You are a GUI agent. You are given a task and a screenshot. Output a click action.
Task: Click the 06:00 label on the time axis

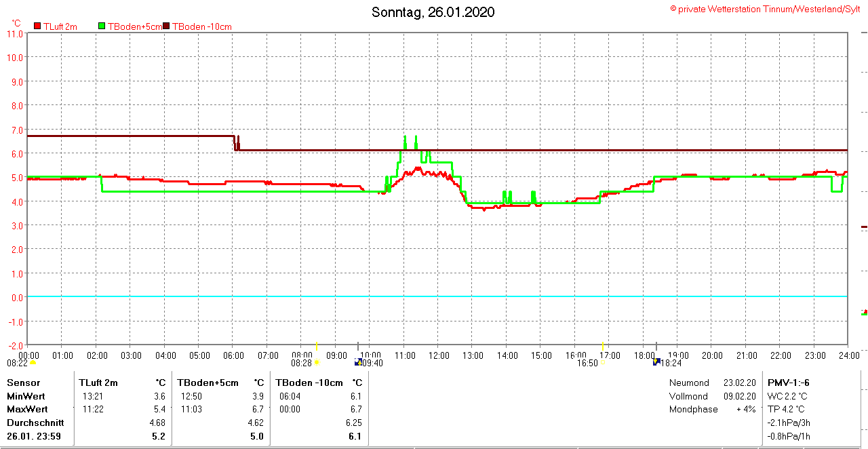233,355
